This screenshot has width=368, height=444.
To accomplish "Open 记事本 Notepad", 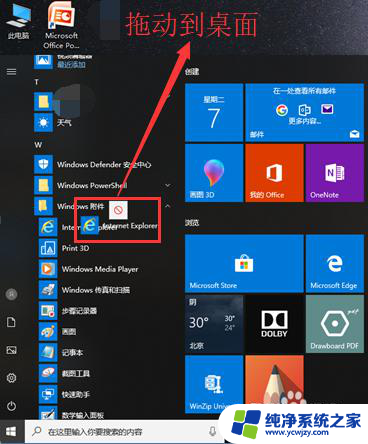I will pyautogui.click(x=61, y=352).
